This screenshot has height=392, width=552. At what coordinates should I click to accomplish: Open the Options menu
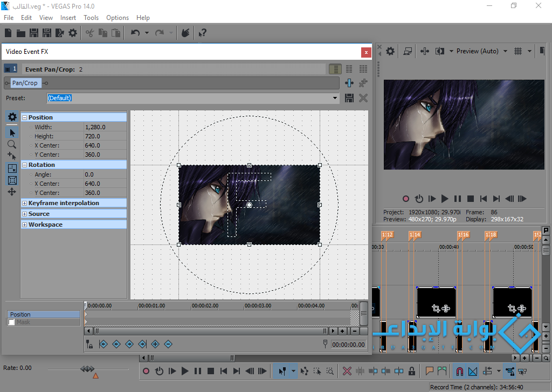tap(118, 18)
